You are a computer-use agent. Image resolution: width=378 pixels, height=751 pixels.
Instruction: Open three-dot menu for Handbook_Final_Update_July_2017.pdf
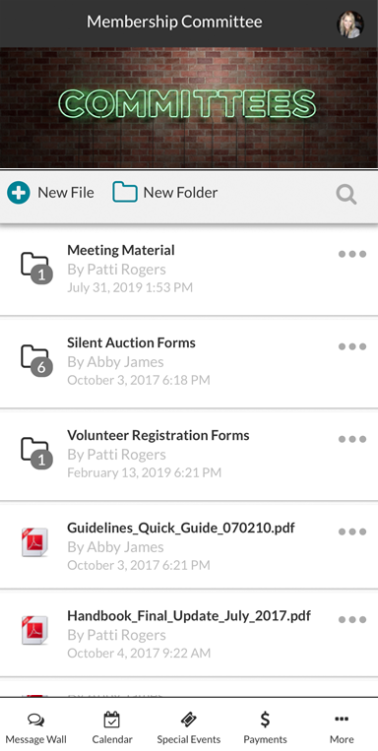pos(353,620)
